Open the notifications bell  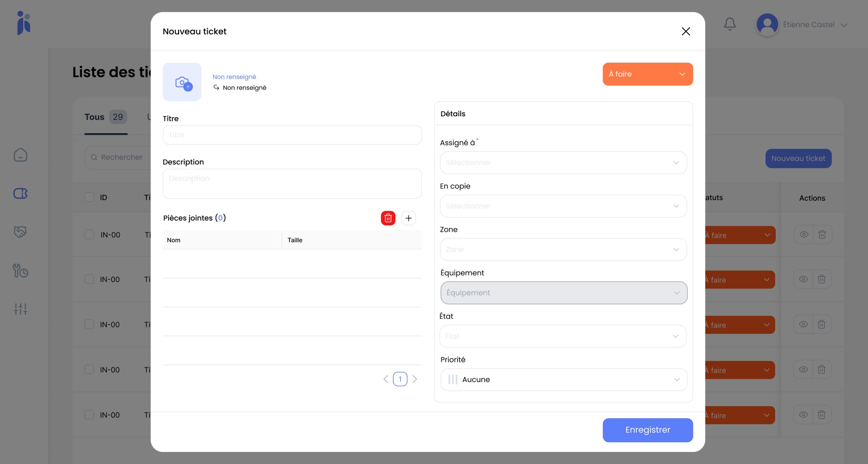[730, 24]
